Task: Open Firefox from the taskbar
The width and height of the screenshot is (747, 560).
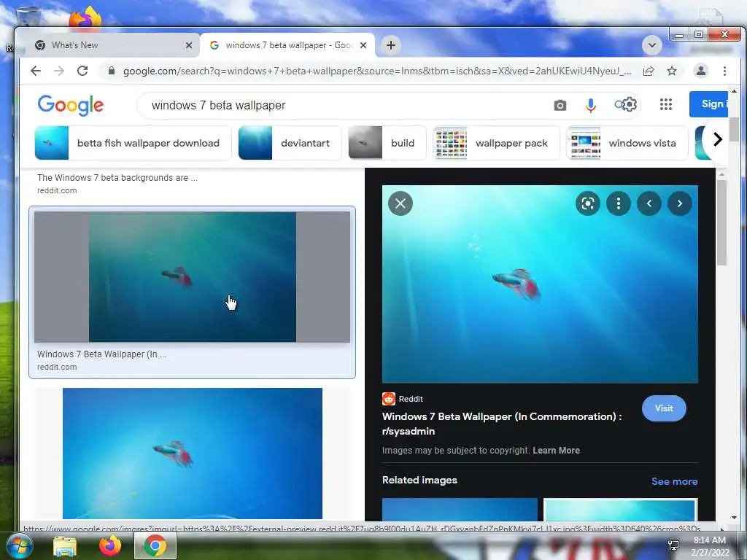Action: click(x=109, y=545)
